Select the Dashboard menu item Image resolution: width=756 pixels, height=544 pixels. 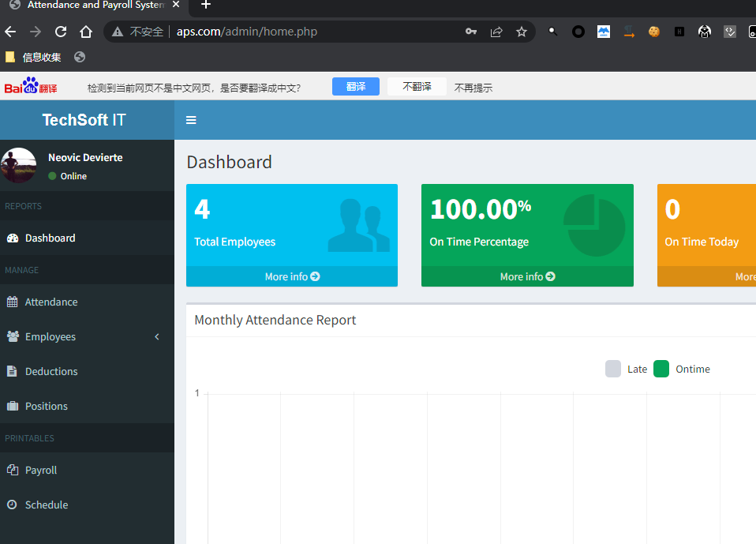87,238
